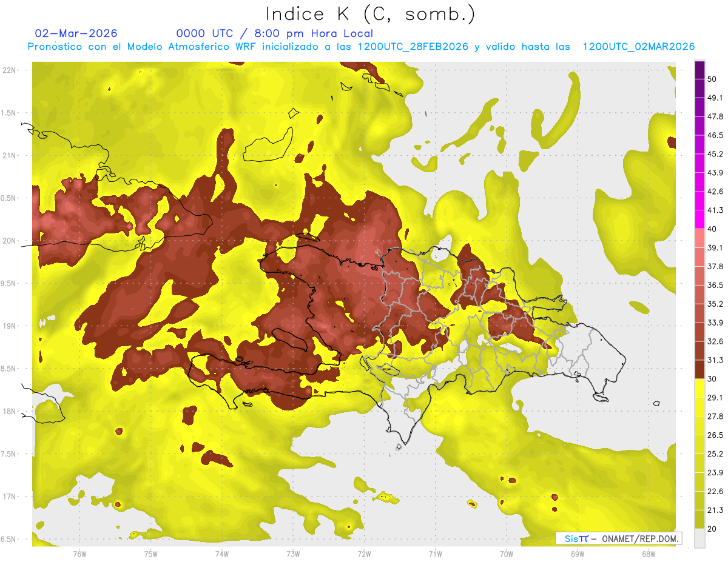
Task: Click the "0000 UTC / 8:00 pm Hora Local" text
Action: coord(275,33)
